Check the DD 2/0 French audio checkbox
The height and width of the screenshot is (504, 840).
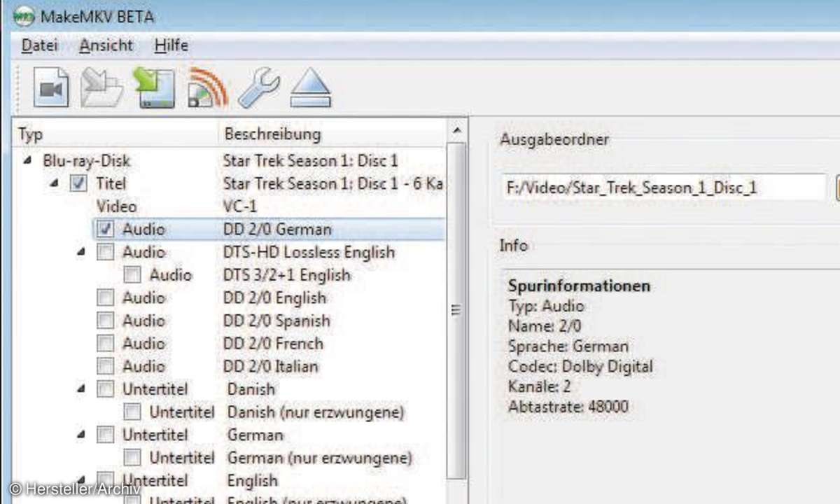point(105,343)
